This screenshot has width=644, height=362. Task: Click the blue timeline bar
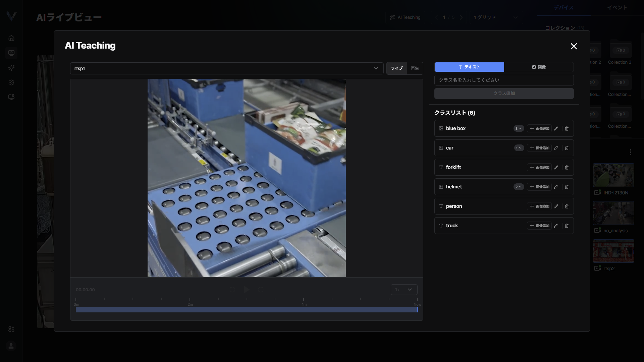click(x=247, y=310)
